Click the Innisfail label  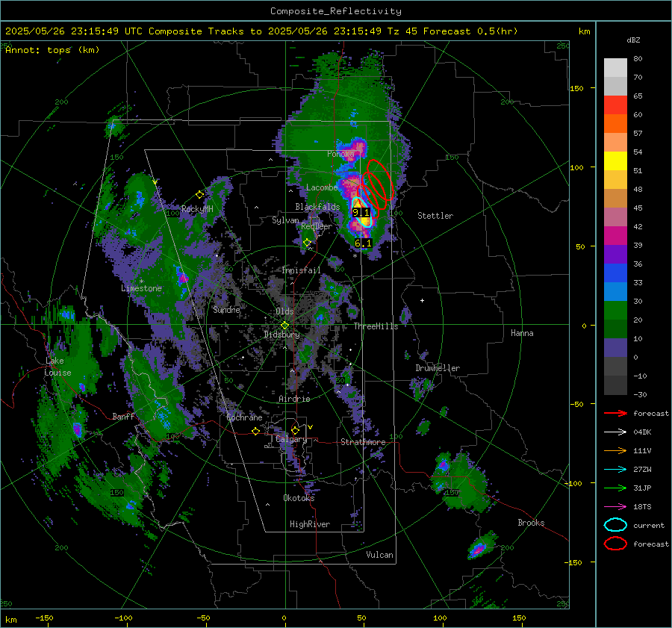[301, 270]
